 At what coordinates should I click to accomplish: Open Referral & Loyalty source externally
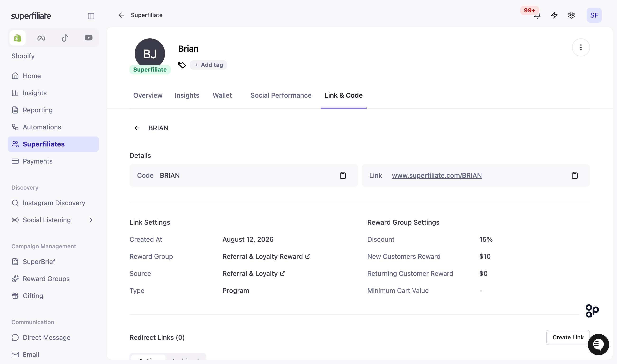(x=282, y=273)
